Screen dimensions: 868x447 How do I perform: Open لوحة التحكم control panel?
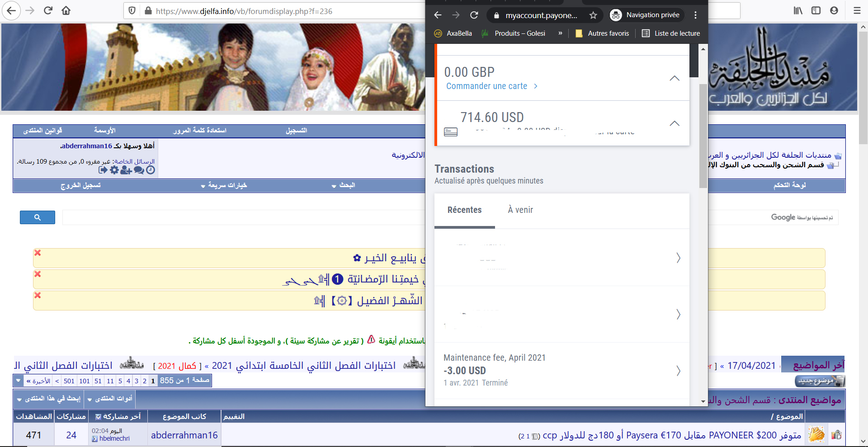790,185
